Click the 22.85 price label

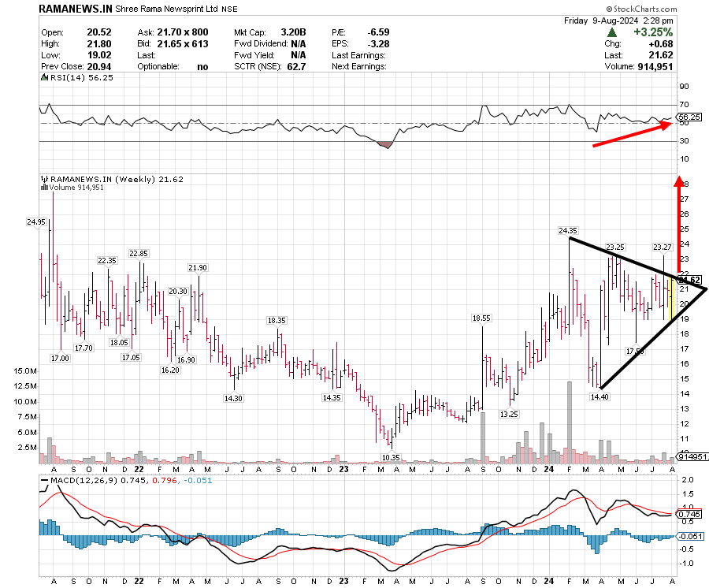[x=139, y=253]
